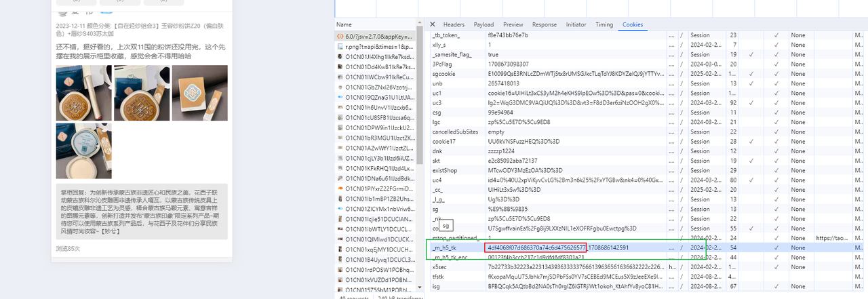Select the 6.0/?jsv=2.7.0 request with XHR icon
This screenshot has height=299, width=868.
(x=378, y=36)
